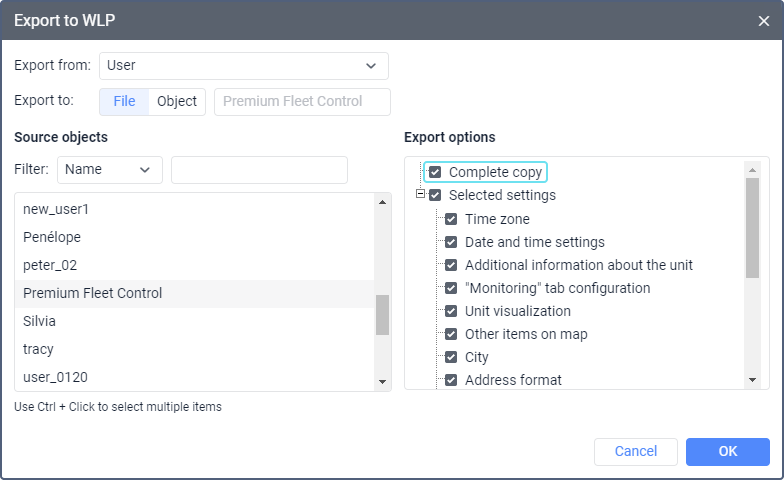Disable Unit visualization export option

[451, 311]
